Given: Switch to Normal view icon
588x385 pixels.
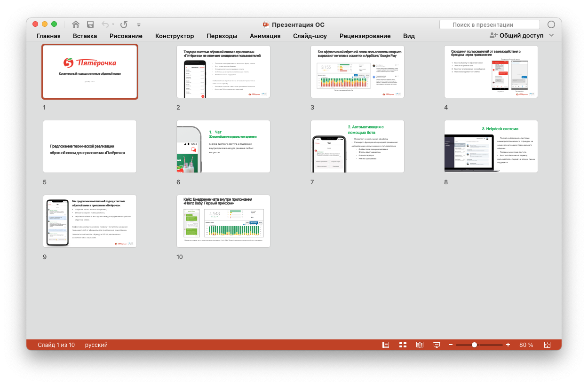Looking at the screenshot, I should [x=386, y=345].
